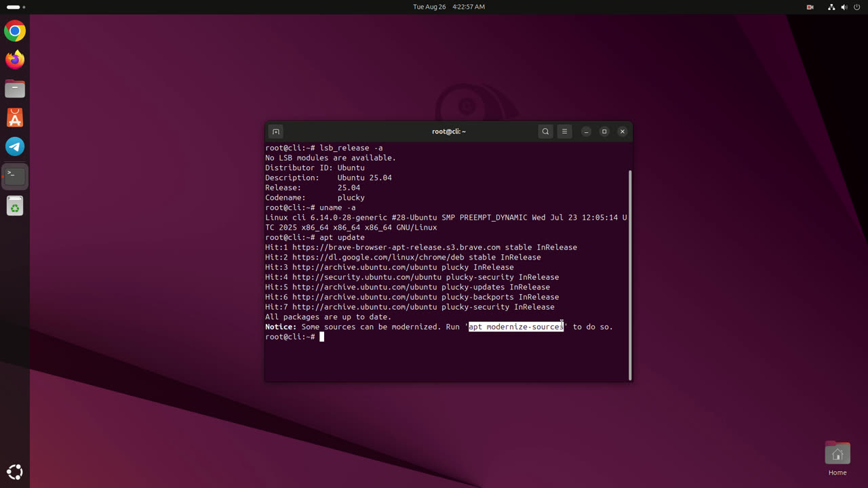Screen dimensions: 868x488
Task: Click the 'apt update' command line
Action: point(315,237)
